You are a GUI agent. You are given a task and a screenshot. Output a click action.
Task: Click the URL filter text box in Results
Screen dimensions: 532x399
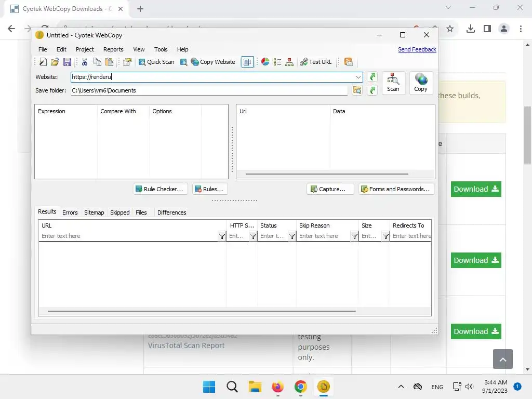coord(129,236)
